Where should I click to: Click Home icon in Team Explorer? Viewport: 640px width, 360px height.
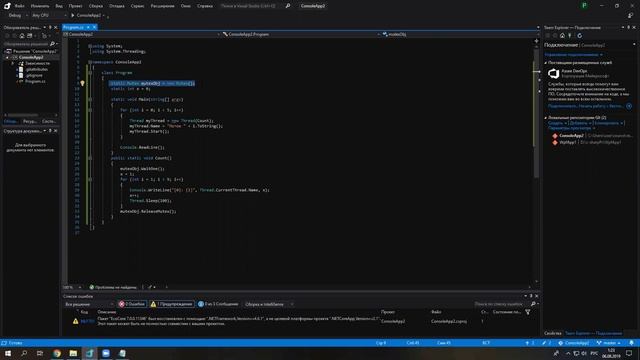pos(562,36)
